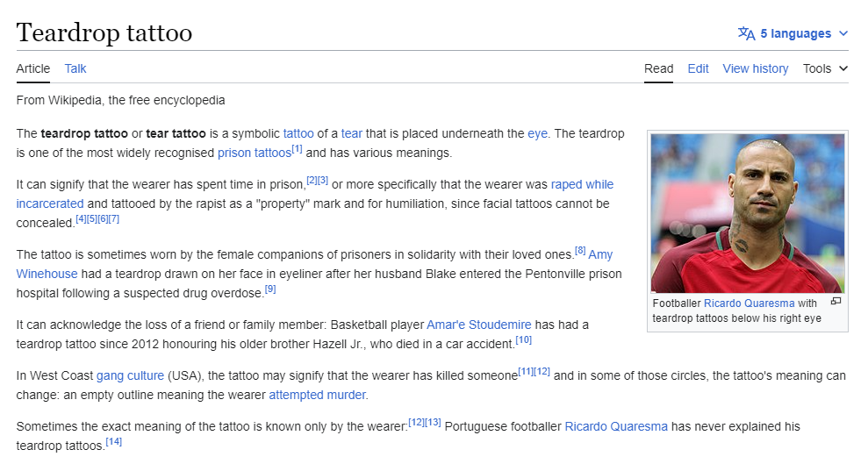868x464 pixels.
Task: Follow the 'gang culture' link
Action: [130, 375]
